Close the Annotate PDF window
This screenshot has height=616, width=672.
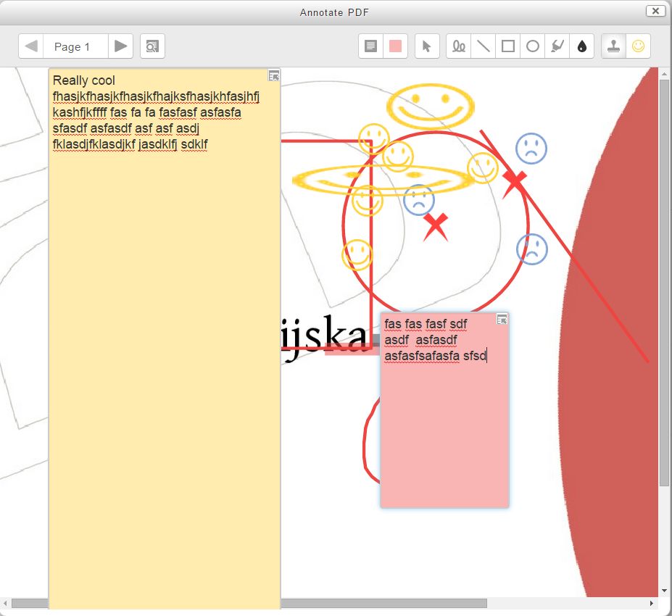pyautogui.click(x=655, y=11)
